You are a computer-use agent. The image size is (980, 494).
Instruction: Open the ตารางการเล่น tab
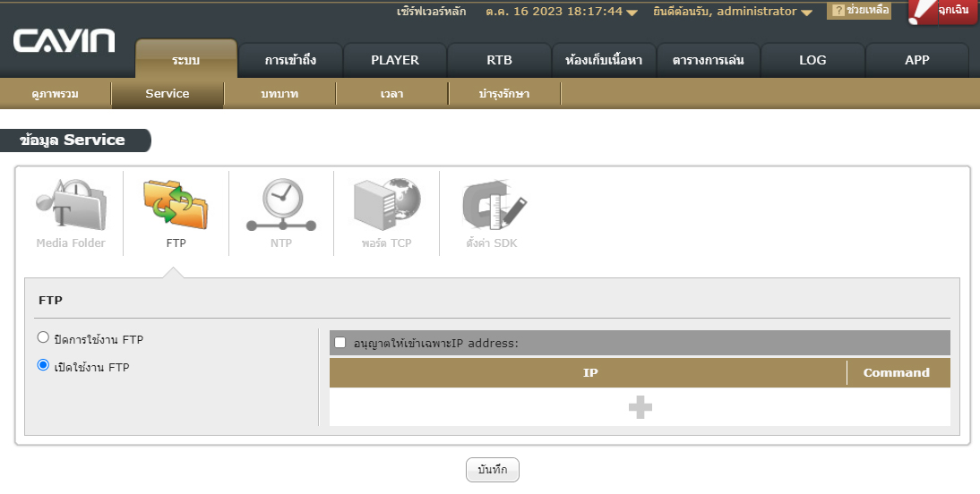pos(708,61)
